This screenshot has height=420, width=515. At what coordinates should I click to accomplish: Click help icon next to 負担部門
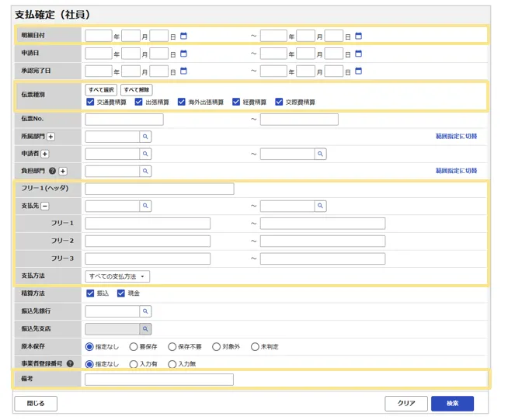[52, 171]
